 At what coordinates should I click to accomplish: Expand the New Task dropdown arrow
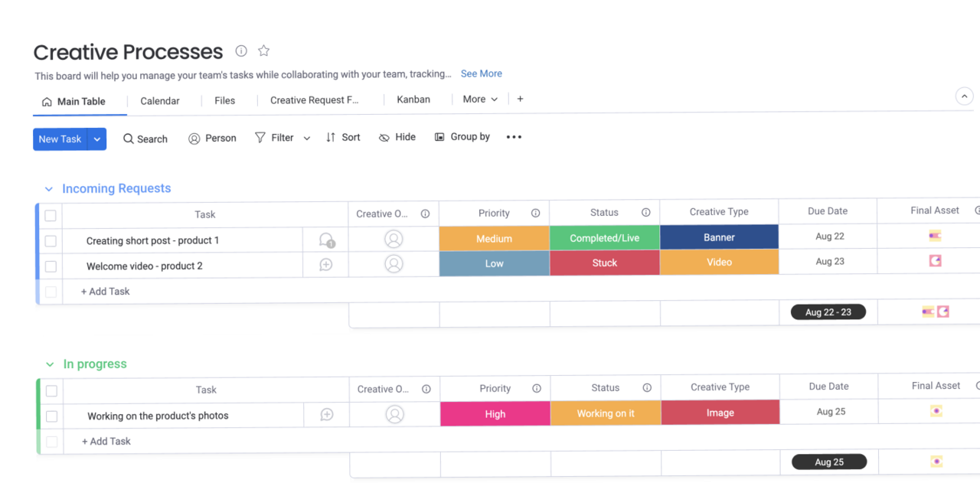coord(97,139)
